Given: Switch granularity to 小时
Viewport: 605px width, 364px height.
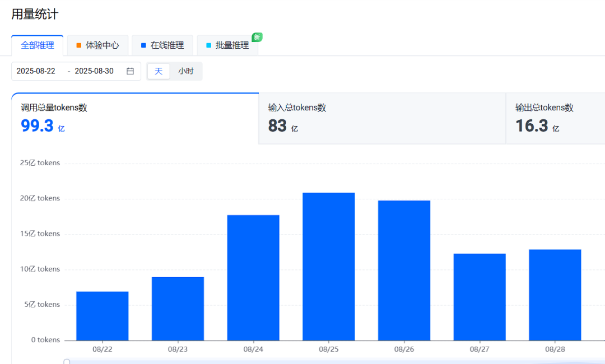Looking at the screenshot, I should click(x=186, y=71).
